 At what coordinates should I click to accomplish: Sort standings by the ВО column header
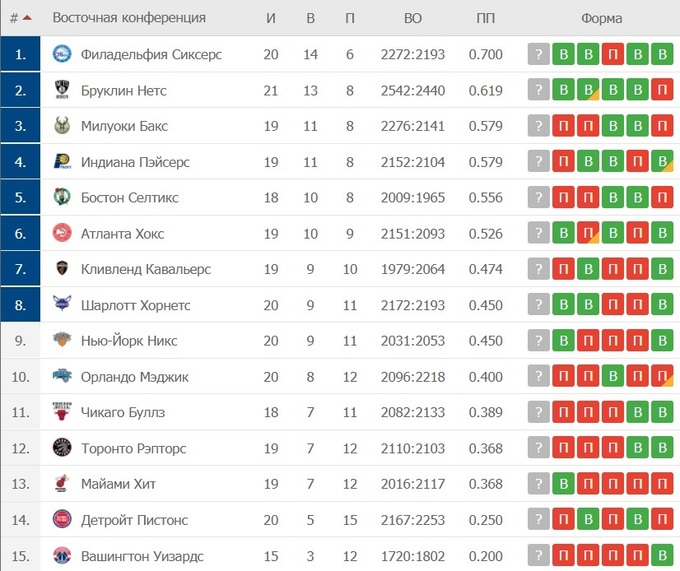412,18
